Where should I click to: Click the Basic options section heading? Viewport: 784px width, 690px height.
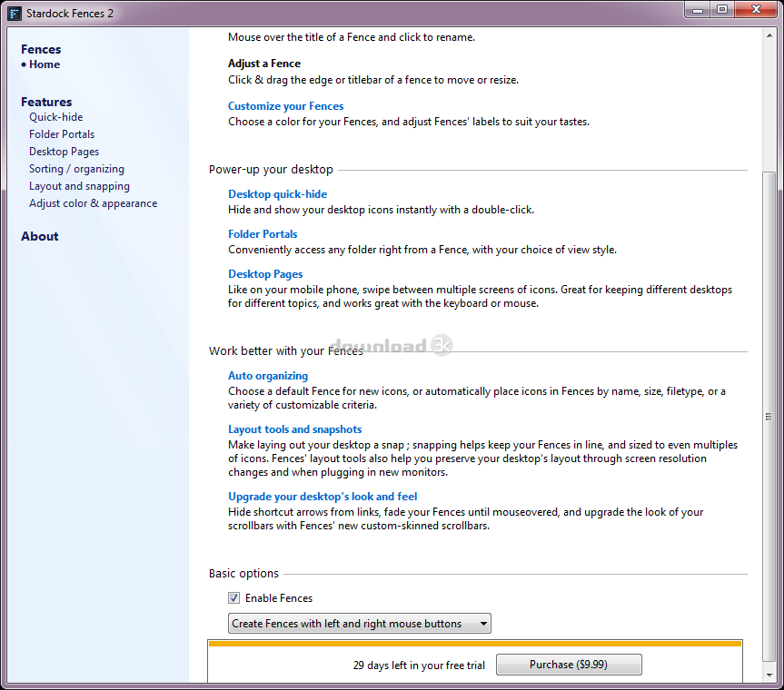point(243,573)
